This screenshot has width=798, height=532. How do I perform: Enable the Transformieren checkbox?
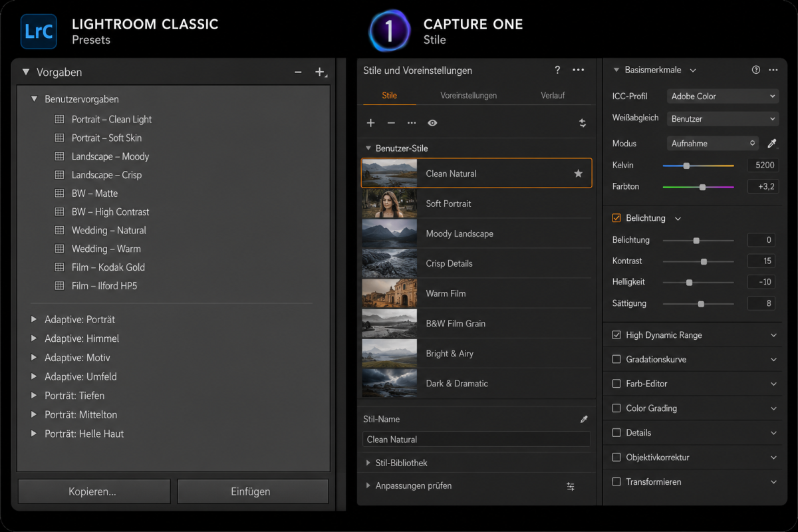tap(616, 482)
